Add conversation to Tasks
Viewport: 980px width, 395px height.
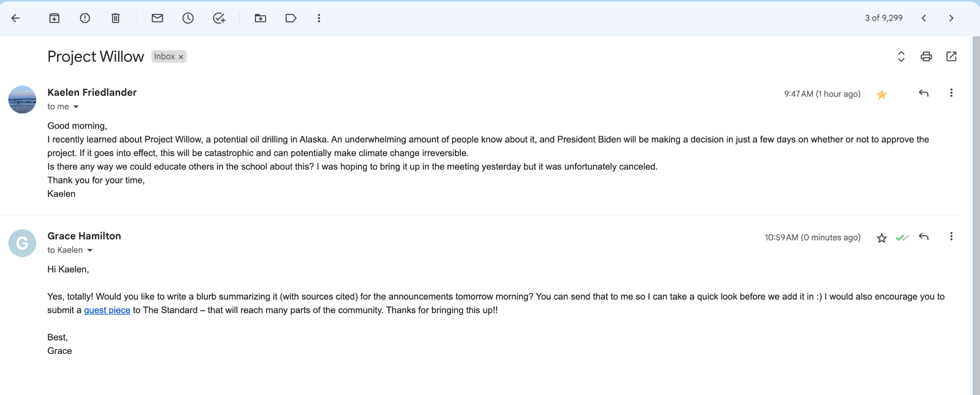219,18
